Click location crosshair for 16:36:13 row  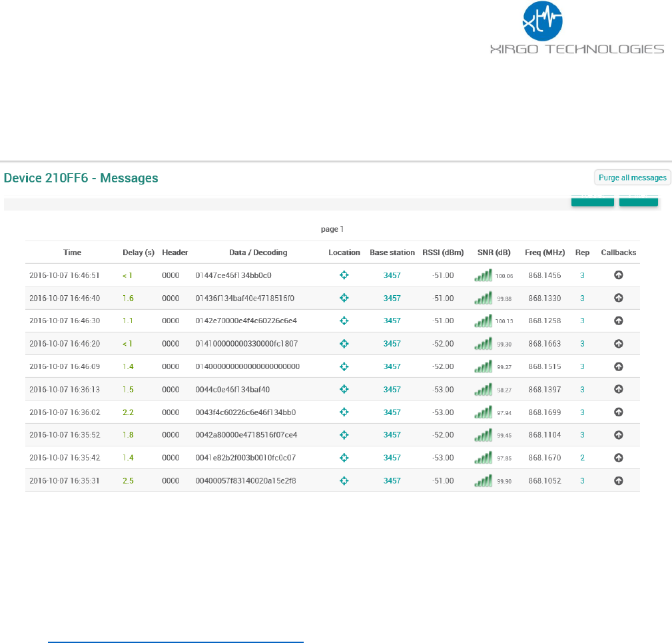click(344, 389)
